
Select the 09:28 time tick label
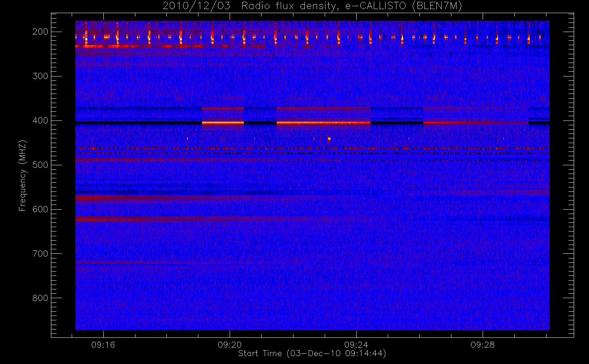click(482, 345)
